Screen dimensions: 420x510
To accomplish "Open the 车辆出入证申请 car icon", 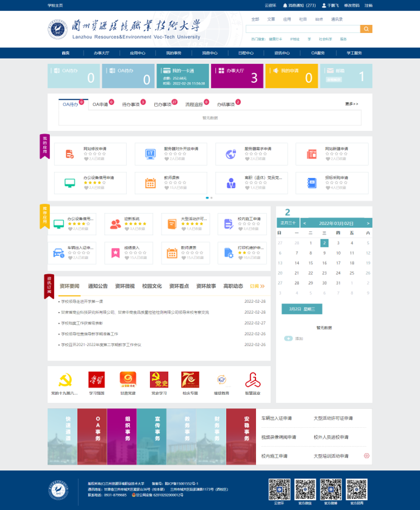I will point(59,252).
